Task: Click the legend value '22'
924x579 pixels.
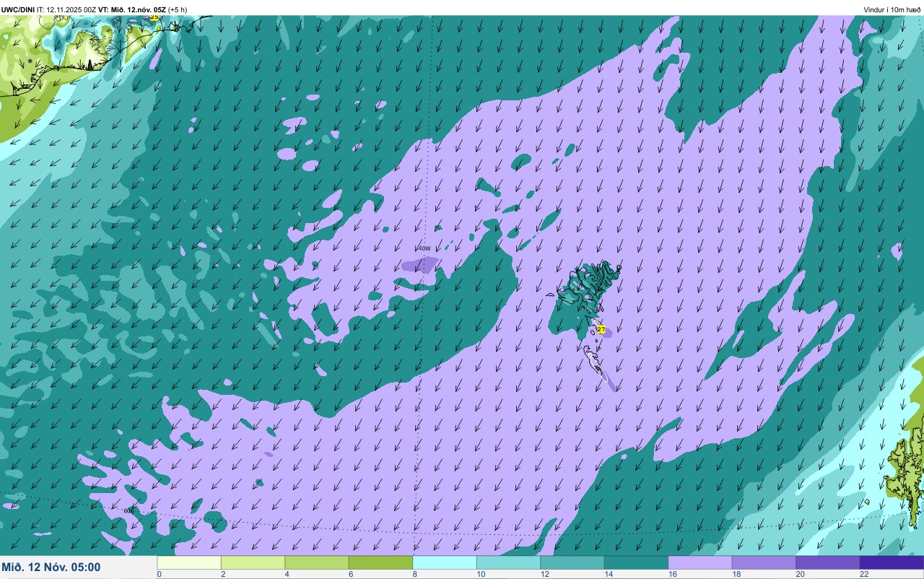Action: (863, 574)
